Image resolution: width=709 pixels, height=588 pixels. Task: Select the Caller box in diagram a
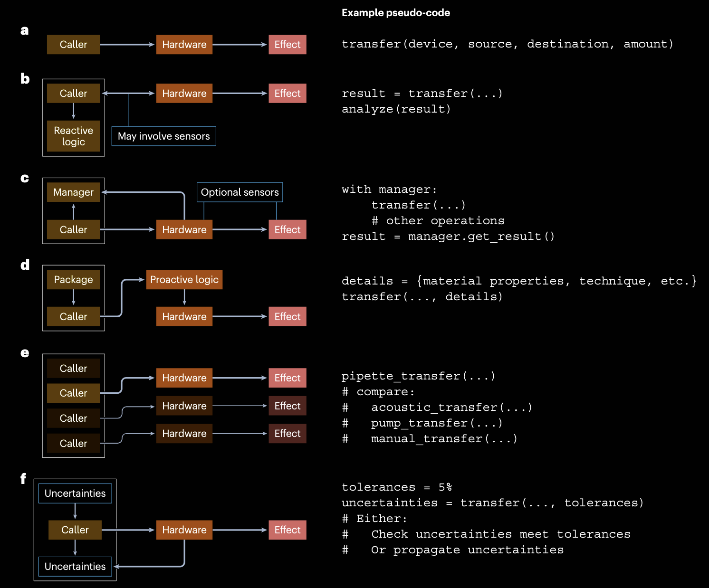coord(73,45)
